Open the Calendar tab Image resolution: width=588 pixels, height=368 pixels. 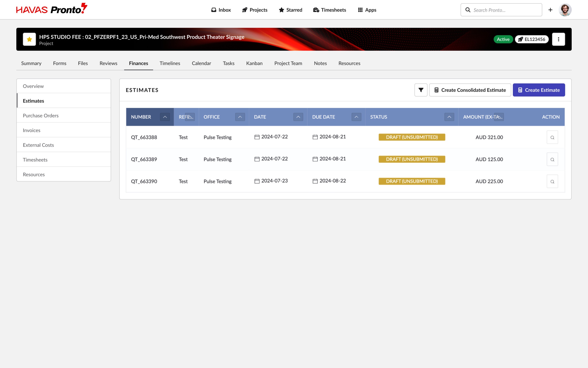point(201,63)
